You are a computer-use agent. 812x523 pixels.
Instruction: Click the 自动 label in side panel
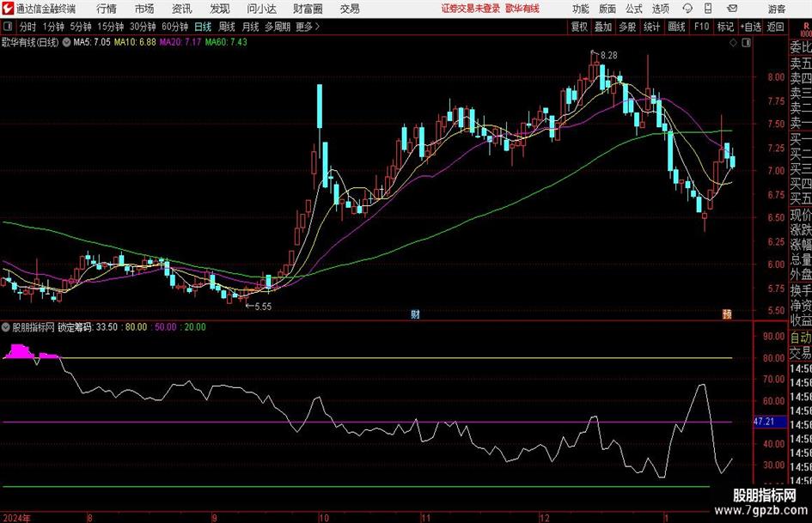tap(800, 338)
